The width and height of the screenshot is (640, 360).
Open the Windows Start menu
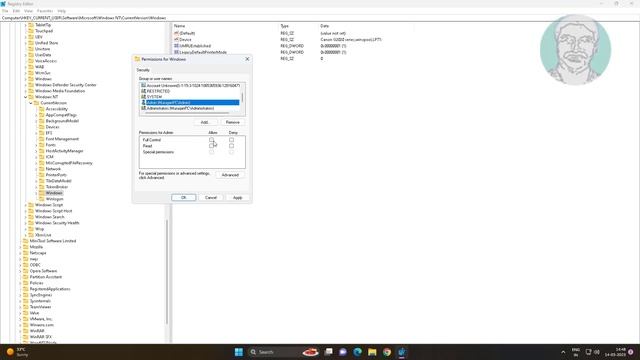pos(239,352)
